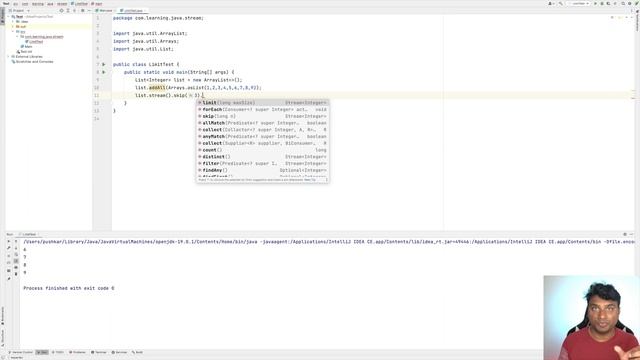Hide the Project tool window

click(89, 11)
